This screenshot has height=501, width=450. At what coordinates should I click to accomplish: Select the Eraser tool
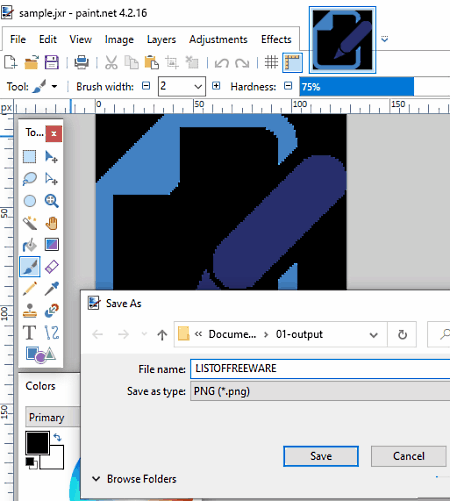51,267
